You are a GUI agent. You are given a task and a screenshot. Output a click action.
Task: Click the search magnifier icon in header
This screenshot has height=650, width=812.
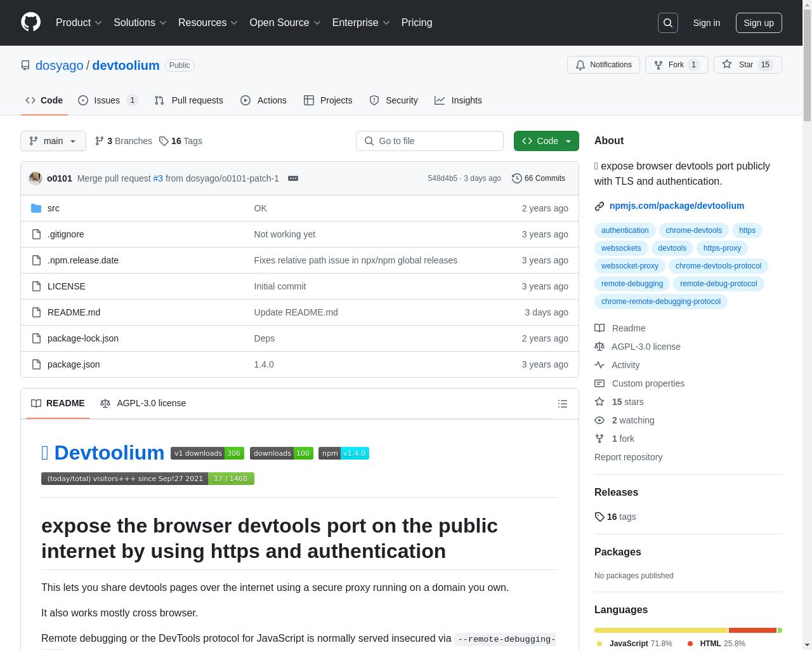pos(668,23)
